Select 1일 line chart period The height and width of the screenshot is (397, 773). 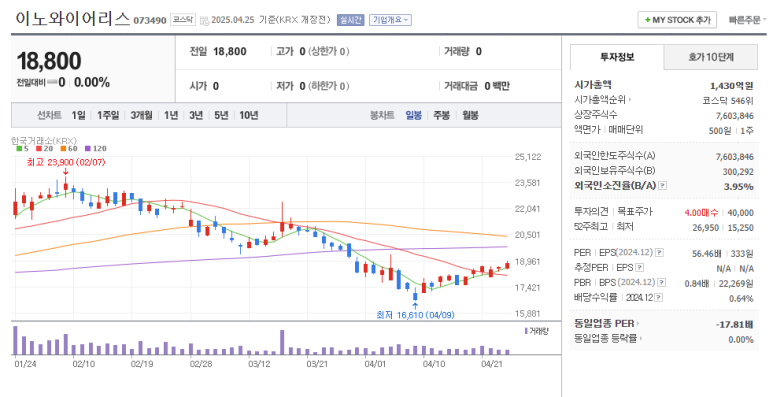coord(78,115)
